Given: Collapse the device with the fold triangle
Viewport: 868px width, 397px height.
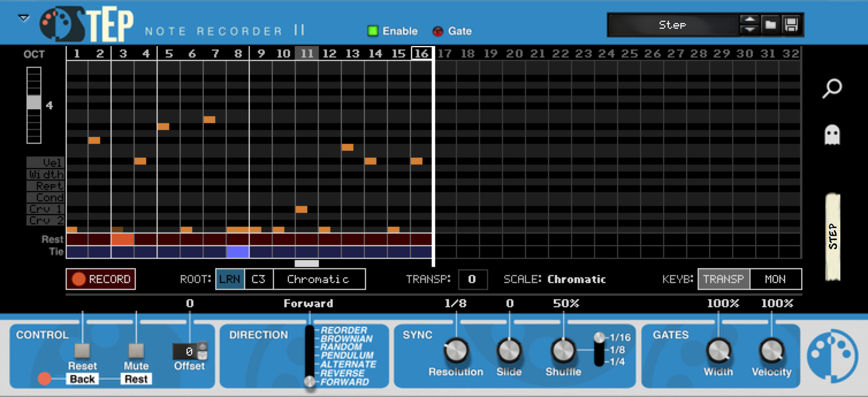Looking at the screenshot, I should click(24, 18).
